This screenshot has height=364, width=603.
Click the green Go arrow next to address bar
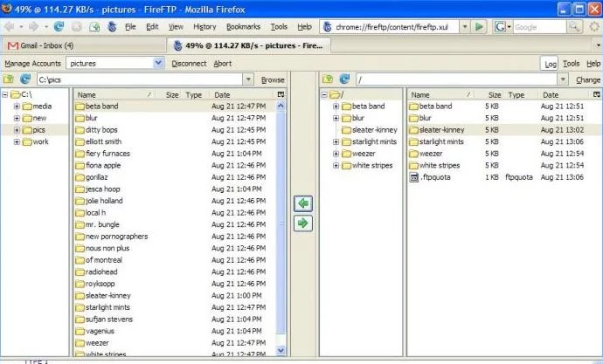479,26
